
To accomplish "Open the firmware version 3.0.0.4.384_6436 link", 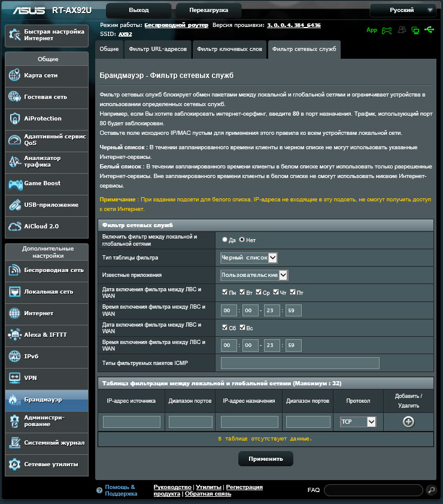I will pos(294,25).
